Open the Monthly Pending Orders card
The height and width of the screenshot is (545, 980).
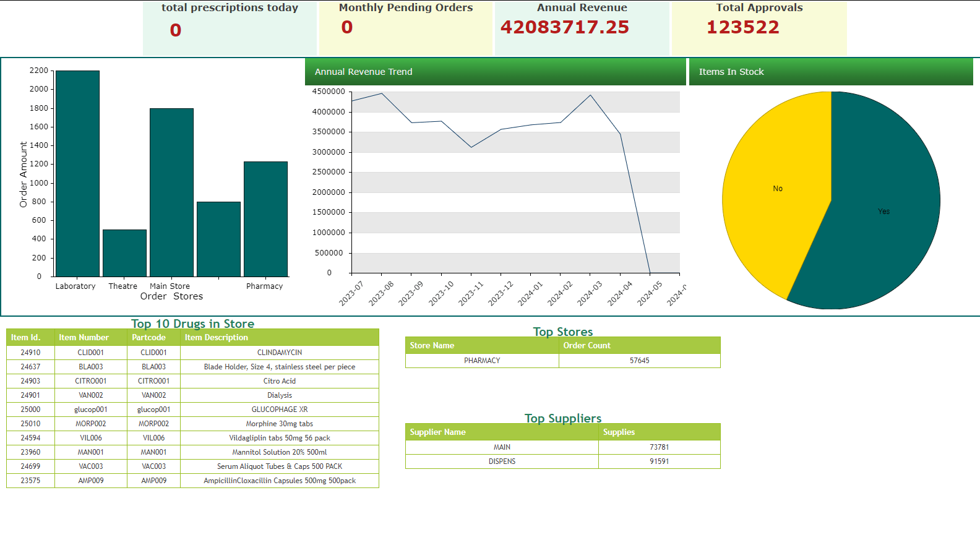405,28
